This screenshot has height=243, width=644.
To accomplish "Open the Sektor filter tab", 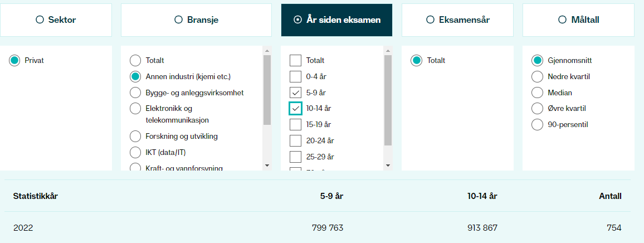I will 56,20.
